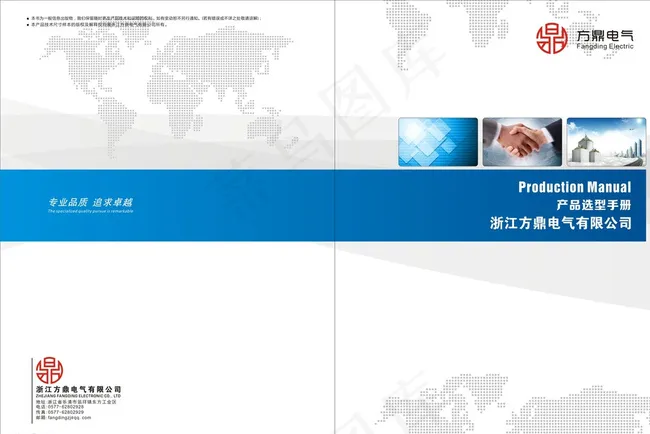650x434 pixels.
Task: Click the white "浙江方鼎电气有限公司" title on the blue band
Action: click(560, 223)
